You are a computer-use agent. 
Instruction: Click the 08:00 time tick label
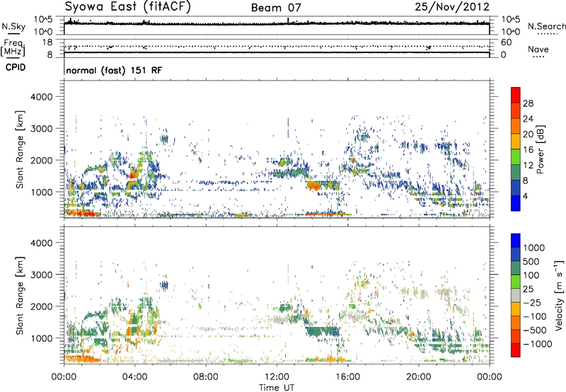coord(205,377)
